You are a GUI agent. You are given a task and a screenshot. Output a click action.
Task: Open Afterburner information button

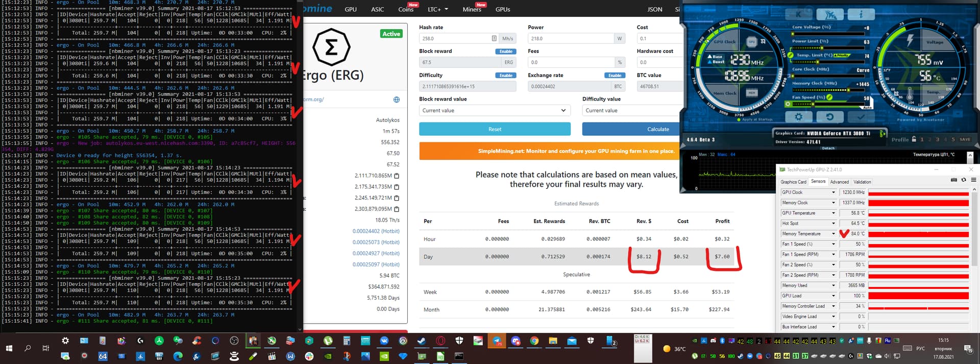click(861, 14)
